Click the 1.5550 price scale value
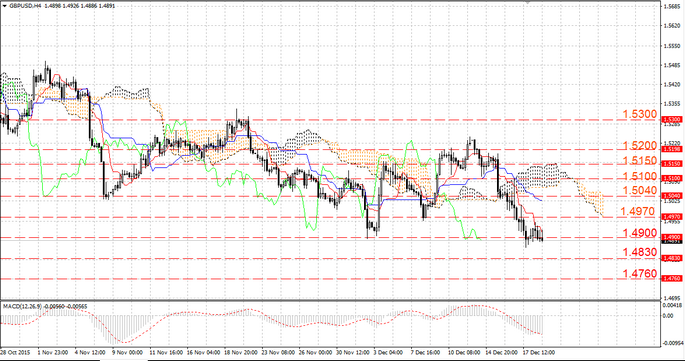The width and height of the screenshot is (685, 361). 673,45
